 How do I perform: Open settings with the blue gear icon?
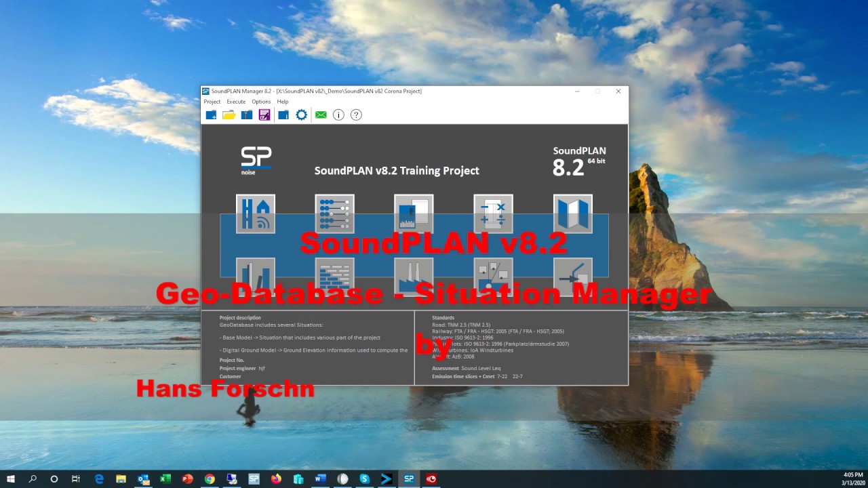click(302, 115)
